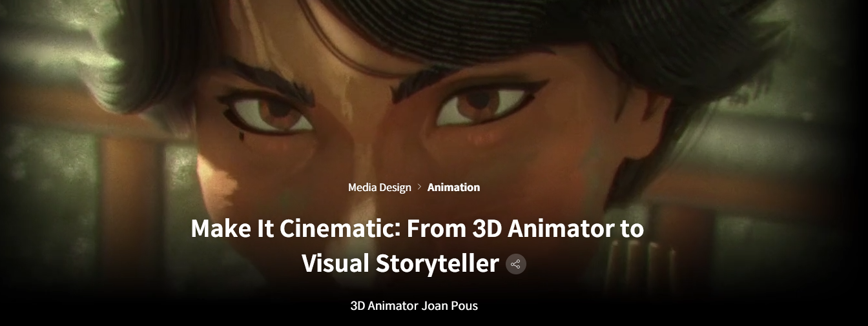Click the share icon beside the title
The image size is (868, 326).
click(x=515, y=264)
